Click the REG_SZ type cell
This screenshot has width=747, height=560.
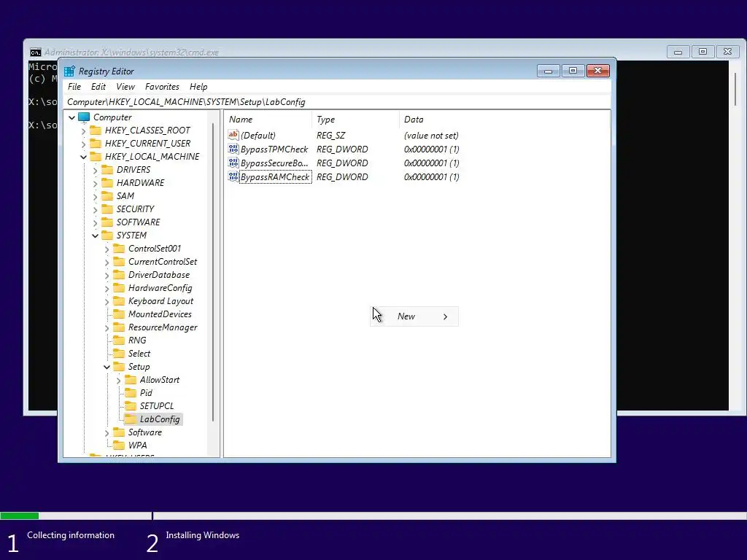click(330, 136)
